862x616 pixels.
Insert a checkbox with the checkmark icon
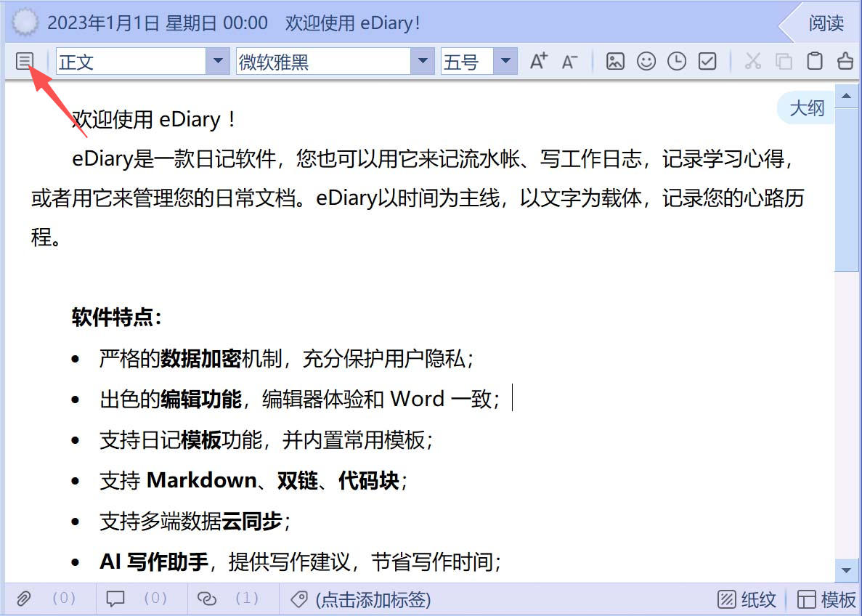pyautogui.click(x=707, y=61)
